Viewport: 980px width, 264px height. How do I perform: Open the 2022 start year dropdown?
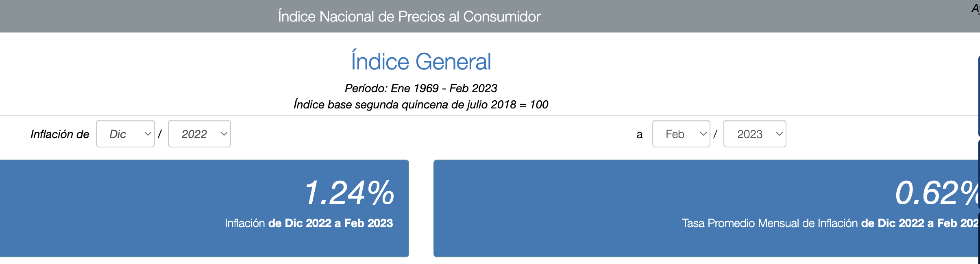tap(199, 134)
